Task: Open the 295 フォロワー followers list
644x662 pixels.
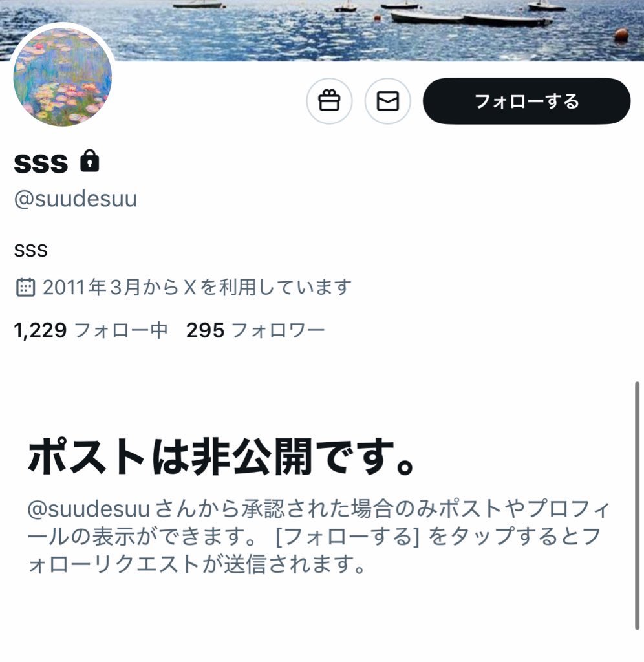Action: tap(255, 330)
